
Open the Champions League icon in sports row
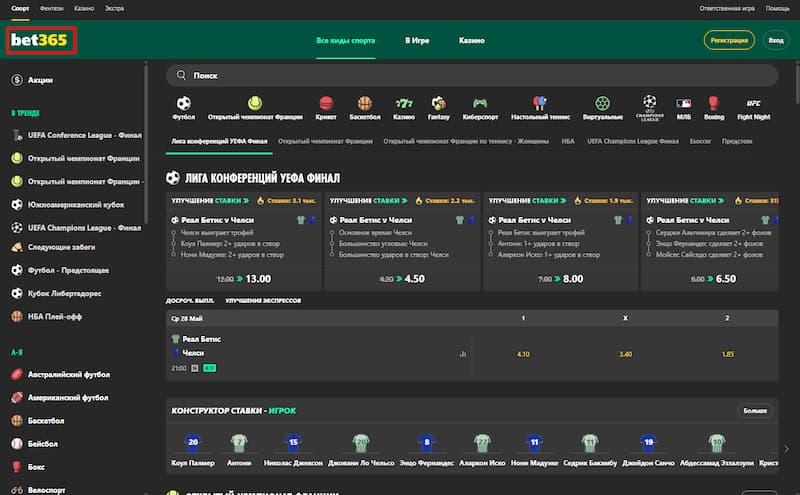click(x=649, y=108)
